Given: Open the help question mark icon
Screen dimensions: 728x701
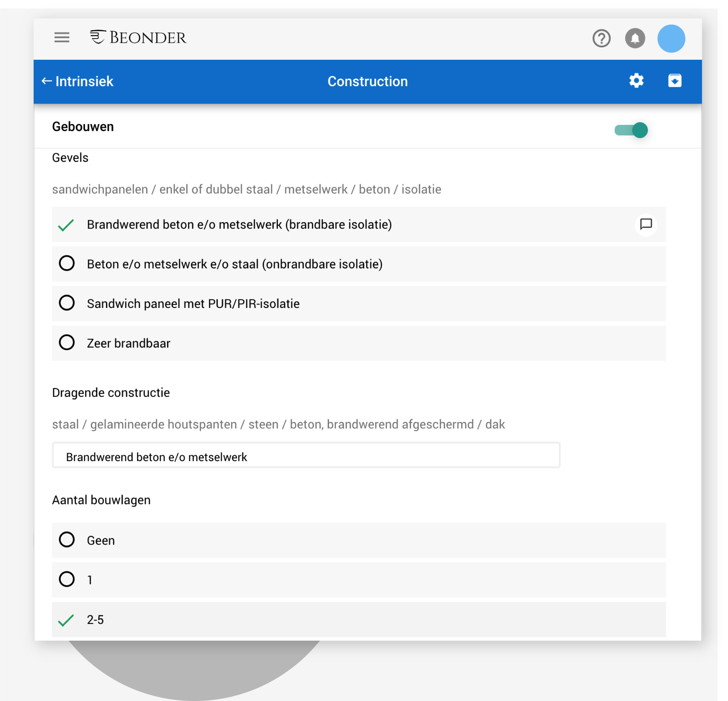Looking at the screenshot, I should [601, 38].
